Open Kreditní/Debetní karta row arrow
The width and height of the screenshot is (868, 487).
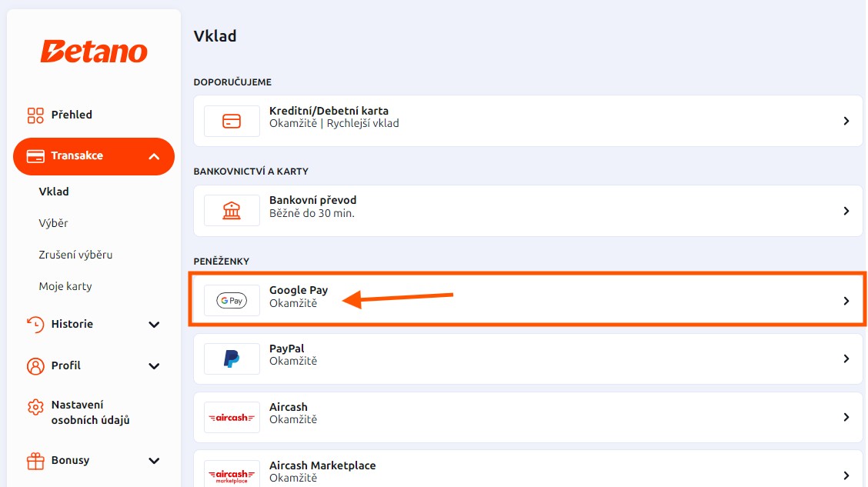click(846, 122)
